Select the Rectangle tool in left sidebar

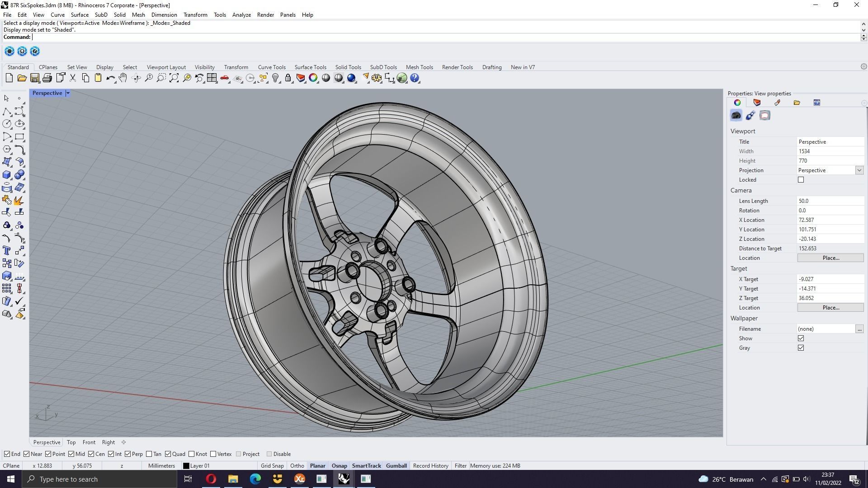pos(19,136)
